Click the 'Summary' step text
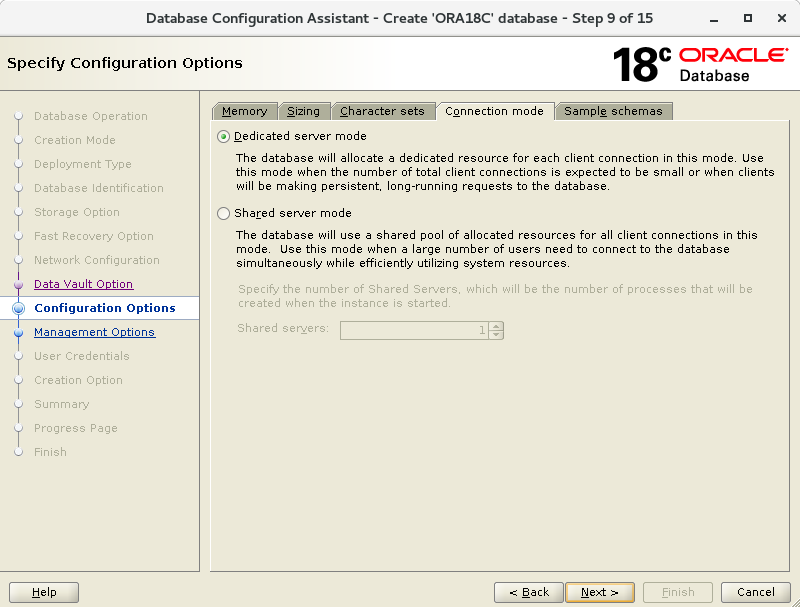Image resolution: width=800 pixels, height=607 pixels. click(62, 404)
